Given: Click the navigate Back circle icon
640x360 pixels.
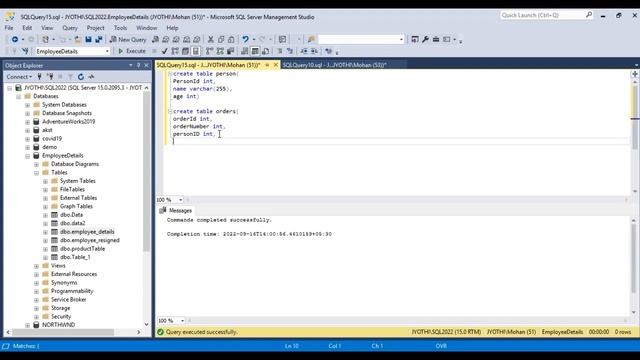Looking at the screenshot, I should [15, 39].
